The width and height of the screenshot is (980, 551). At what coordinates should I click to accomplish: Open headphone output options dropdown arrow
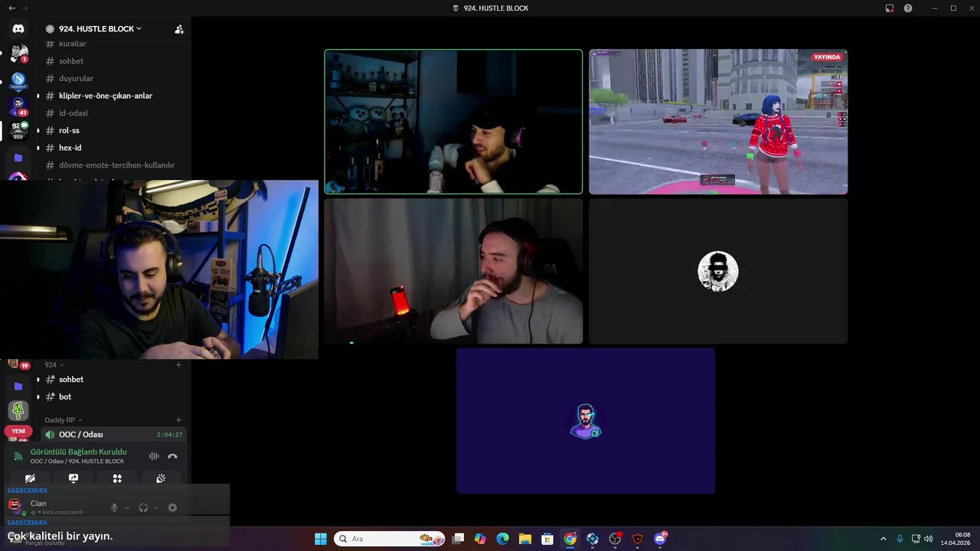pos(156,507)
